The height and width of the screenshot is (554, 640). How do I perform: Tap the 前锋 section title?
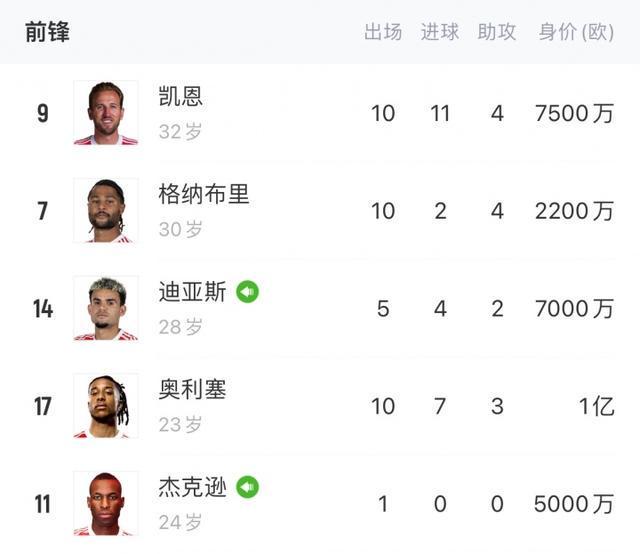47,32
